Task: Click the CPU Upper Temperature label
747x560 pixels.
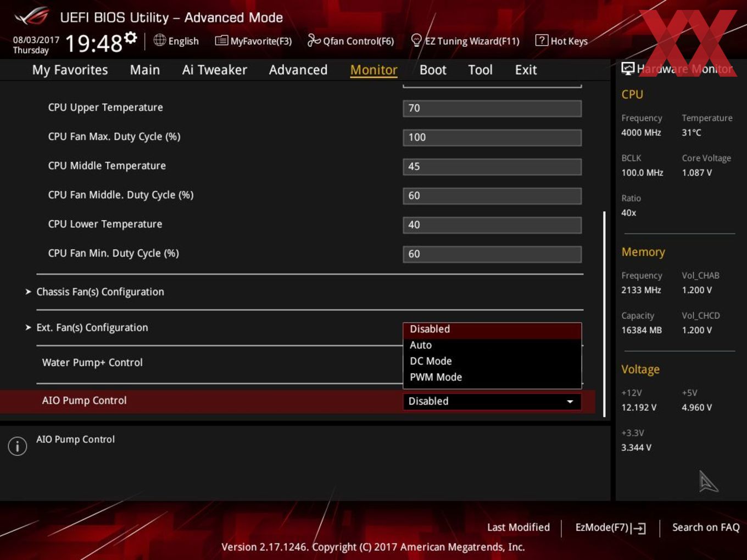Action: [105, 108]
